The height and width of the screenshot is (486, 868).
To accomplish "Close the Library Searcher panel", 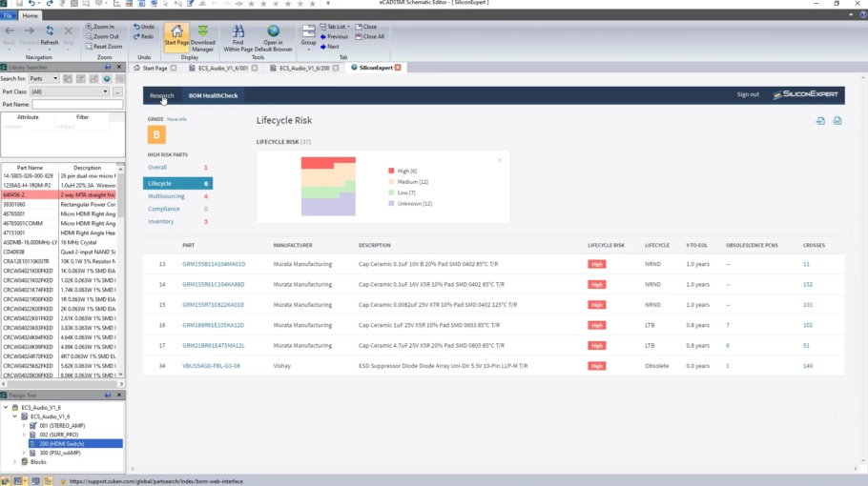I will pyautogui.click(x=119, y=67).
